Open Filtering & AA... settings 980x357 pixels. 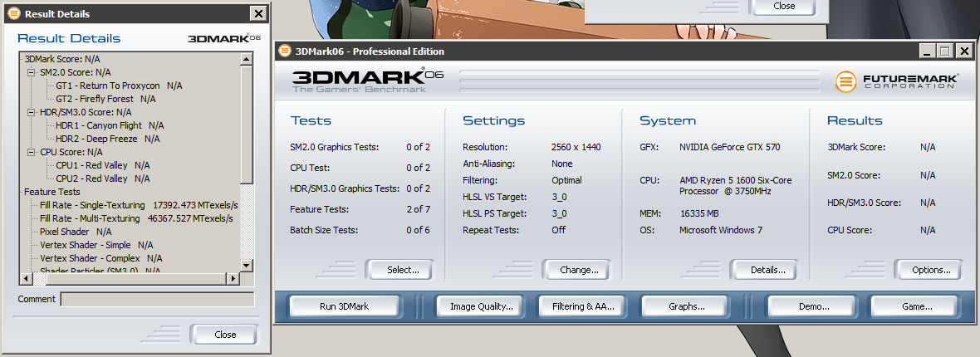click(583, 306)
